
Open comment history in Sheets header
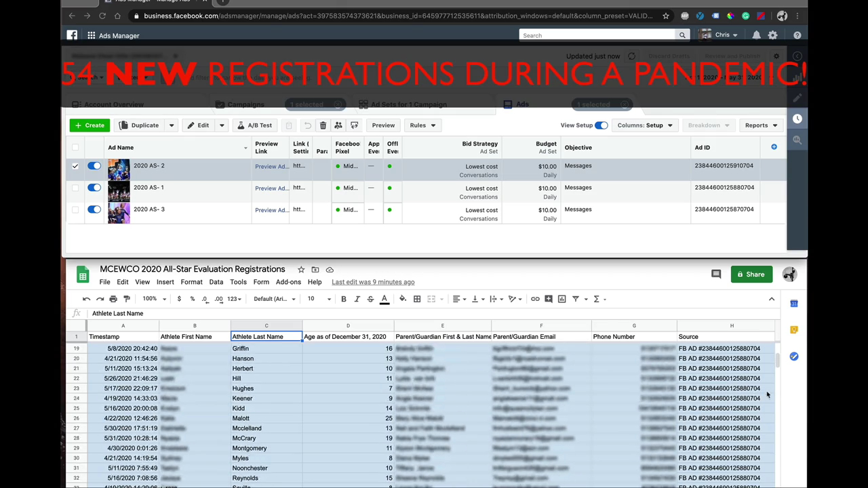(716, 274)
